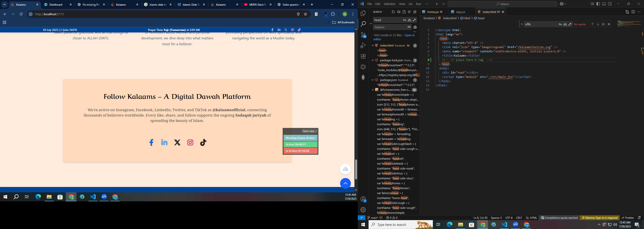
Task: Click Replace All icon beside Replace box
Action: coord(415,27)
